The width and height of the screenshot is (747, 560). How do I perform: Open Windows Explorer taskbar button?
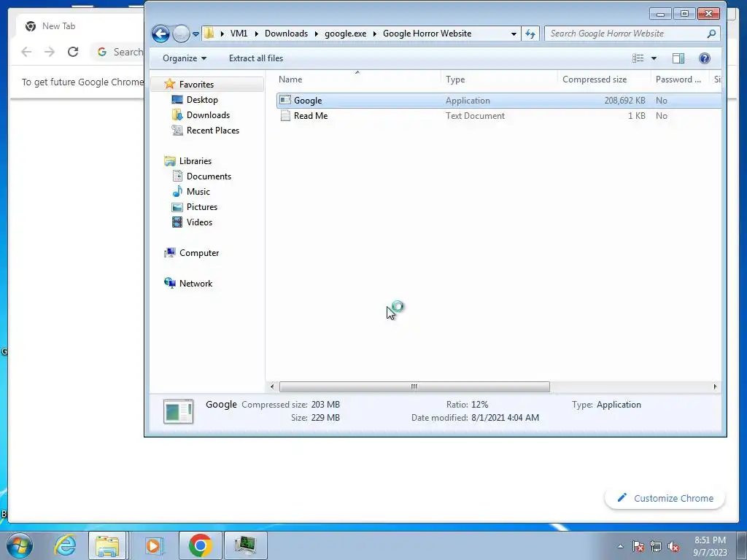click(x=108, y=545)
